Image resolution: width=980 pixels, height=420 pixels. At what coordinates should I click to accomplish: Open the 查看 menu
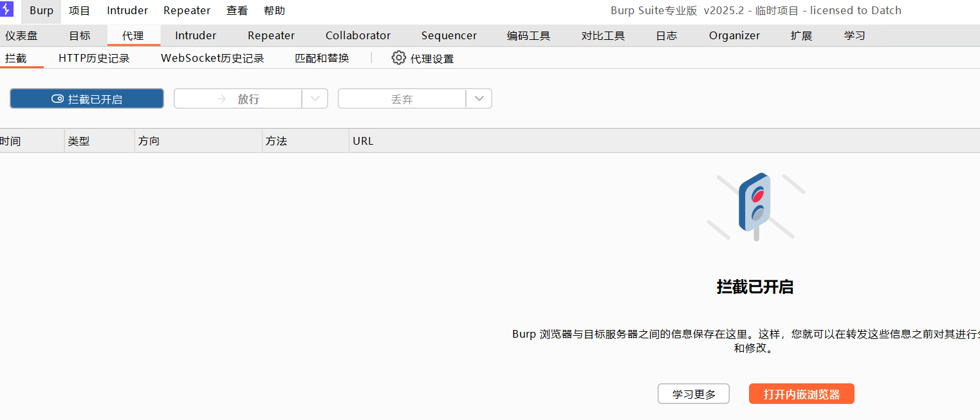coord(237,11)
